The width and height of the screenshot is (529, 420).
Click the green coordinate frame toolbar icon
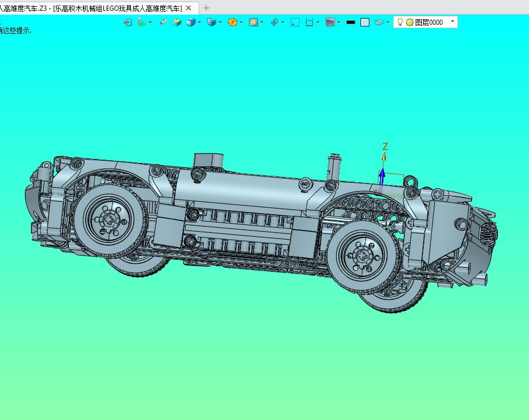142,22
